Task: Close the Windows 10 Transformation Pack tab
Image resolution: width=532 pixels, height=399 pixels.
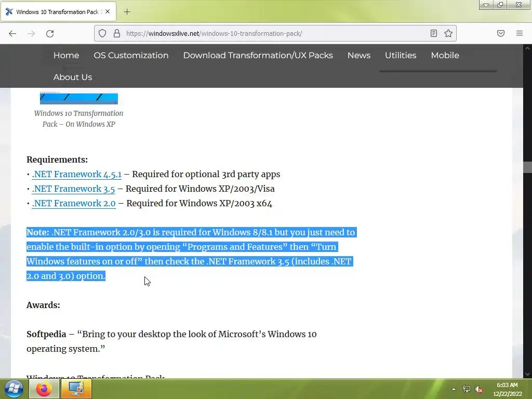Action: [x=108, y=11]
